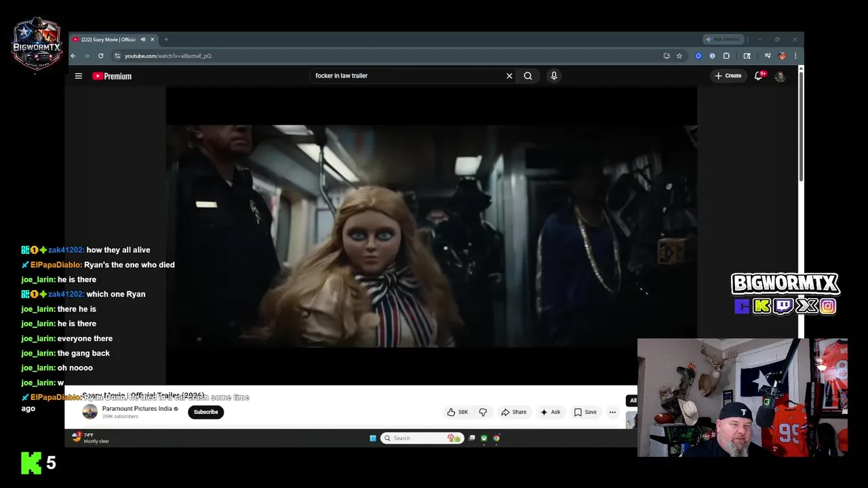
Task: Click the page vertical scrollbar
Action: click(x=801, y=125)
